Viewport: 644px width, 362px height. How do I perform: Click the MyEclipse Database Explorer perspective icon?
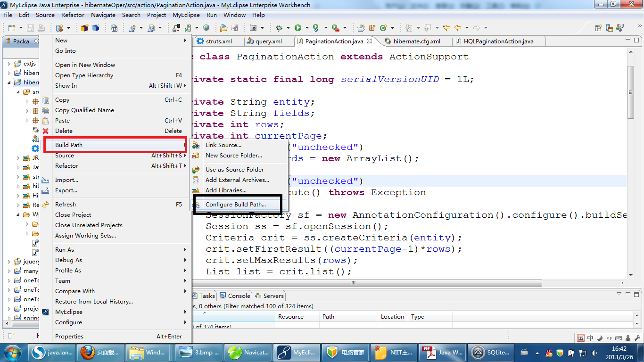[x=609, y=28]
